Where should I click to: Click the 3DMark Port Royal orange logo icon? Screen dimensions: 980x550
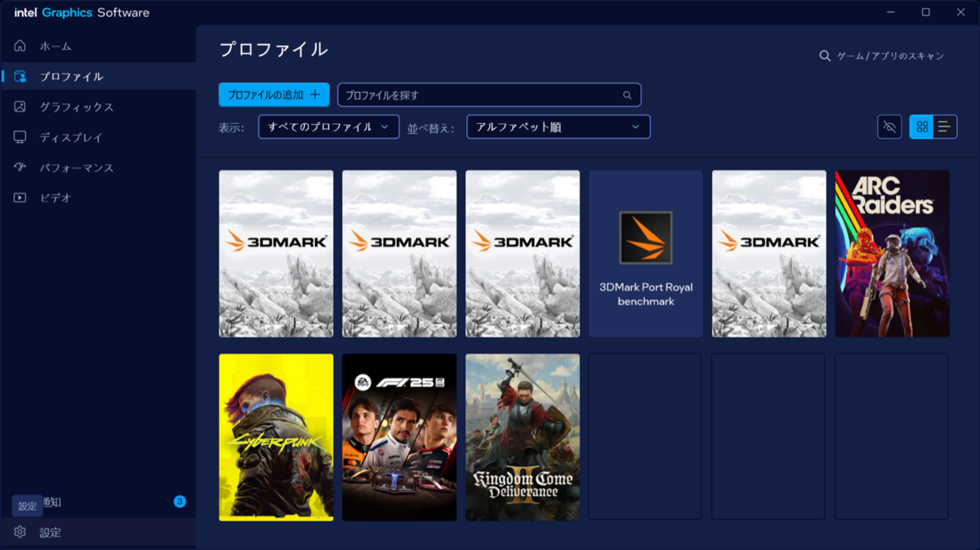pyautogui.click(x=645, y=237)
